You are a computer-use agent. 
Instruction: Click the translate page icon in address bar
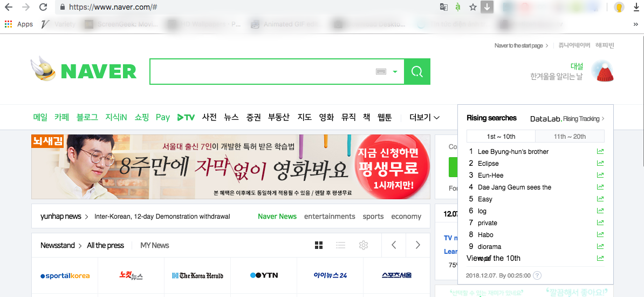pos(443,7)
